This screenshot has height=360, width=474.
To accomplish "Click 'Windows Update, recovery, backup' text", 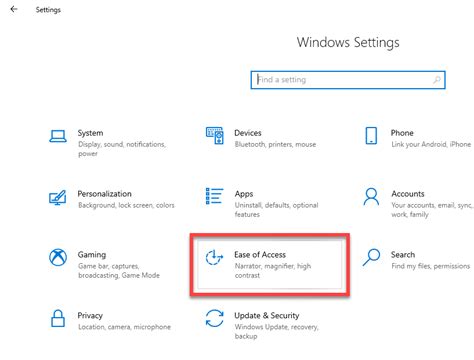I will tap(276, 331).
